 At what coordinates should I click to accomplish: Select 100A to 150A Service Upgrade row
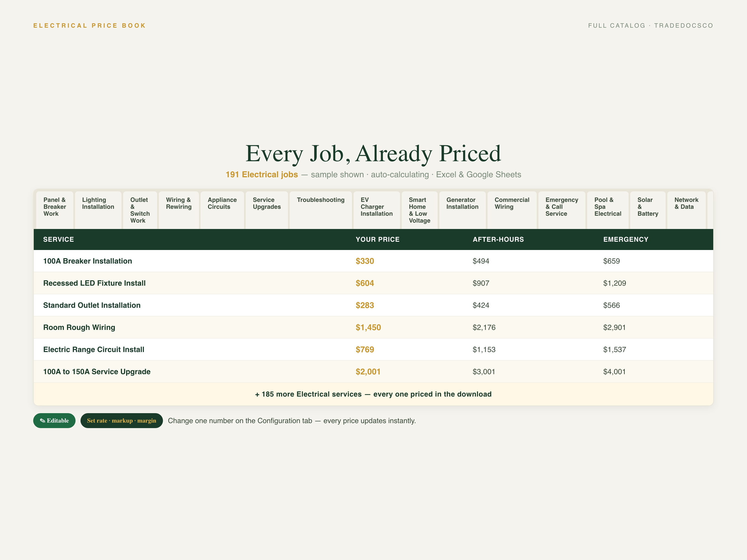373,372
